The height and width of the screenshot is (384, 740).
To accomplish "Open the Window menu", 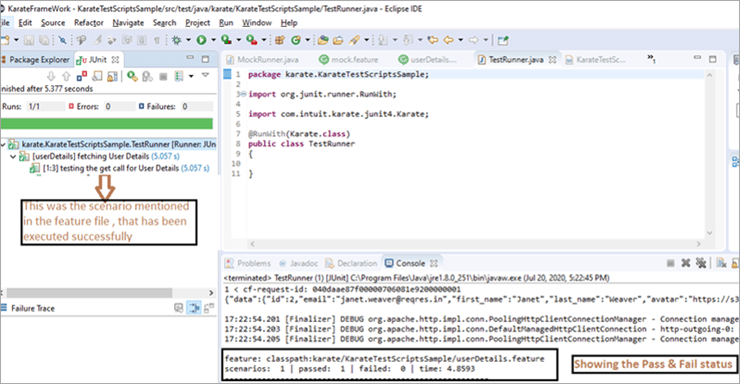I will pyautogui.click(x=257, y=23).
